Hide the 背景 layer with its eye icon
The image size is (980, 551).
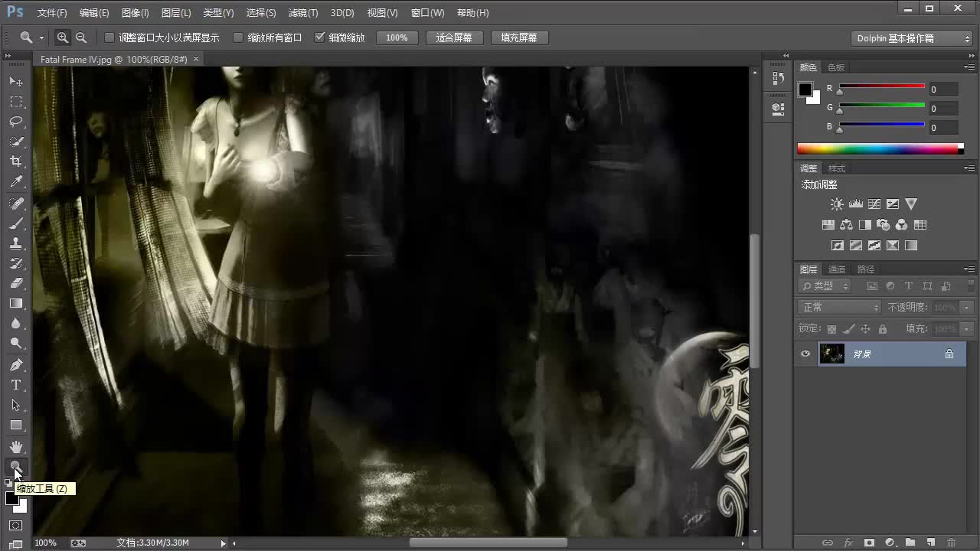tap(805, 354)
